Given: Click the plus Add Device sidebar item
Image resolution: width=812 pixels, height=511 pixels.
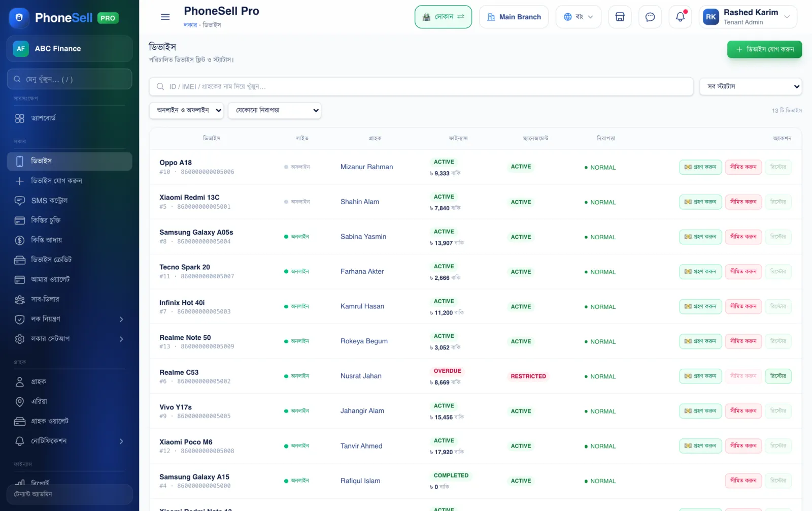Looking at the screenshot, I should [x=70, y=181].
